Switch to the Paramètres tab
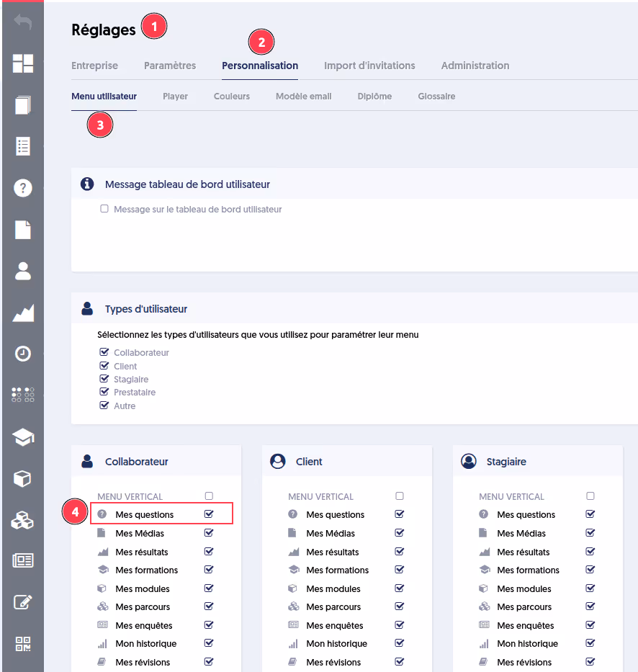The width and height of the screenshot is (638, 672). [170, 66]
